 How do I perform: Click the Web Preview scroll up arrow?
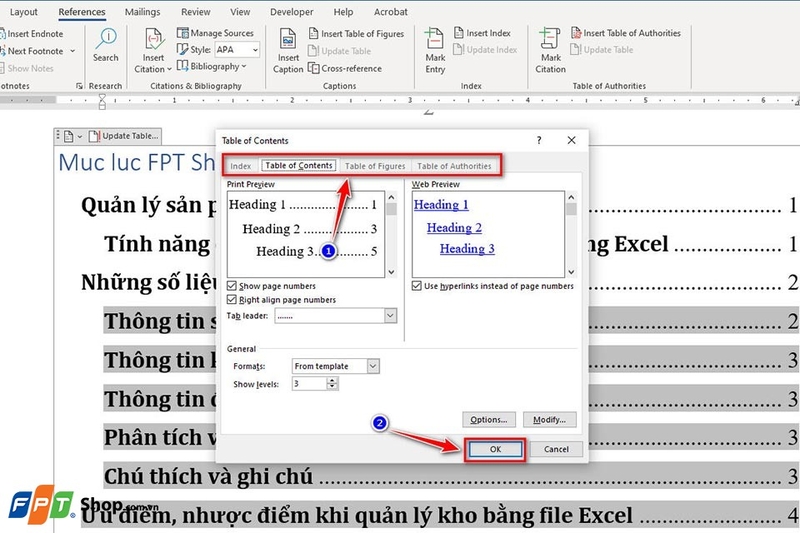tap(571, 197)
